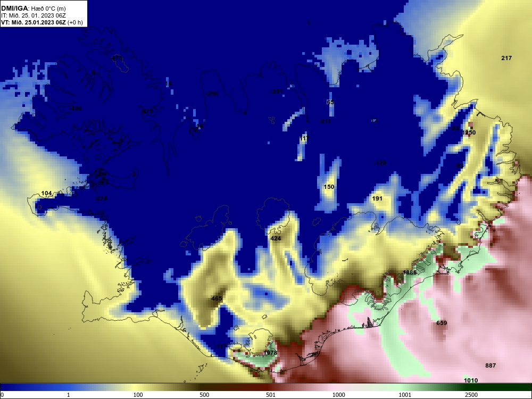Click the map value 18
Screen dimensions: 532x399
pyautogui.click(x=169, y=84)
